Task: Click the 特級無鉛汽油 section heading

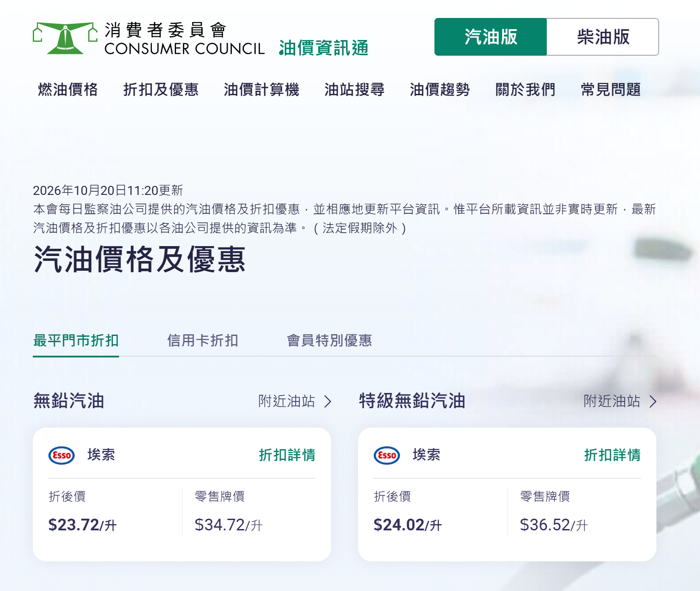Action: [412, 401]
